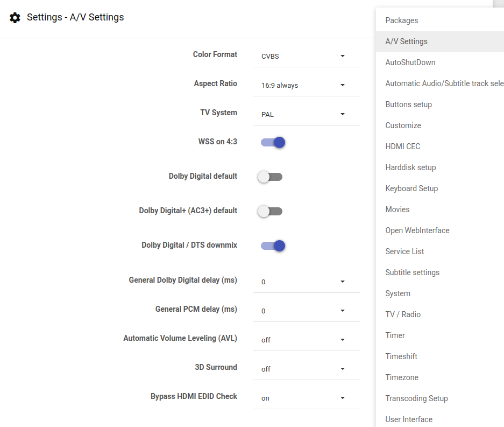Screen dimensions: 504x427
Task: Open Transcoding Setup menu entry
Action: (416, 398)
